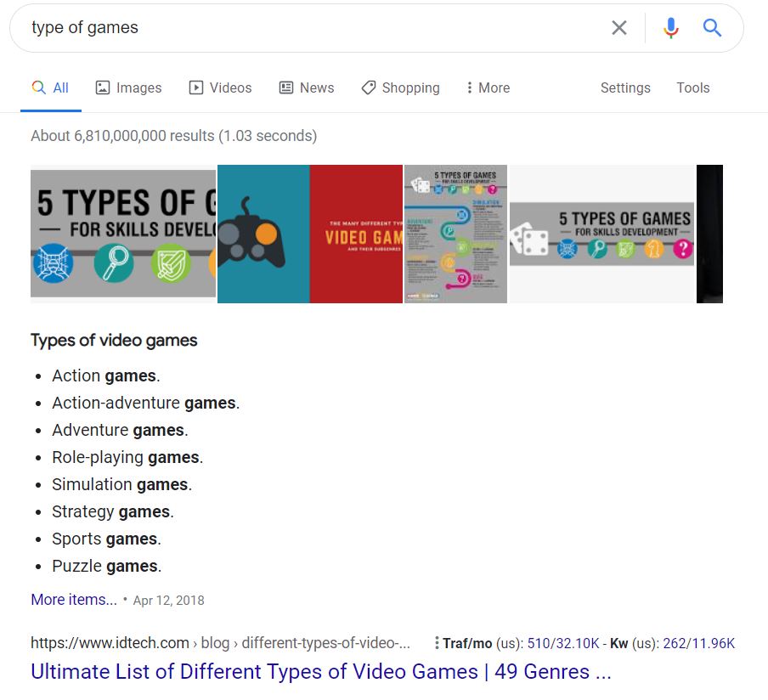Screen dimensions: 768x700
Task: Open the Settings menu
Action: click(624, 87)
